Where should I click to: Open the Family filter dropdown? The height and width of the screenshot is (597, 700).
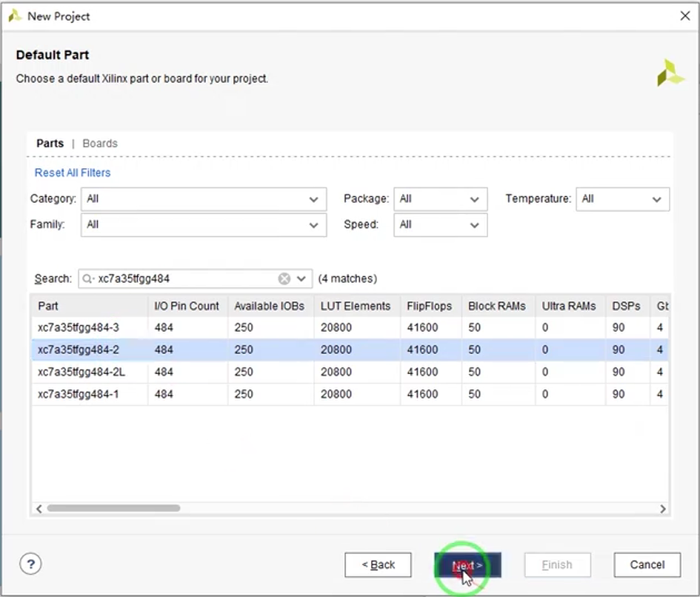(x=204, y=225)
